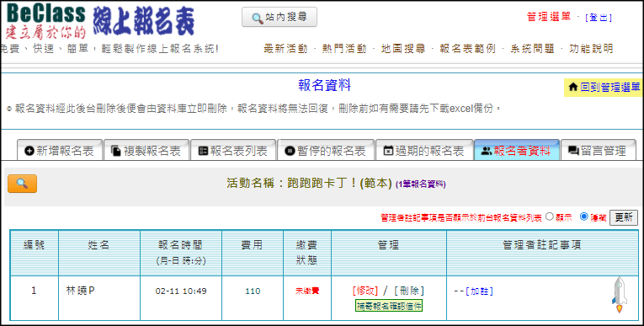This screenshot has width=644, height=326.
Task: Switch to 新增報名表 tab
Action: pos(60,151)
